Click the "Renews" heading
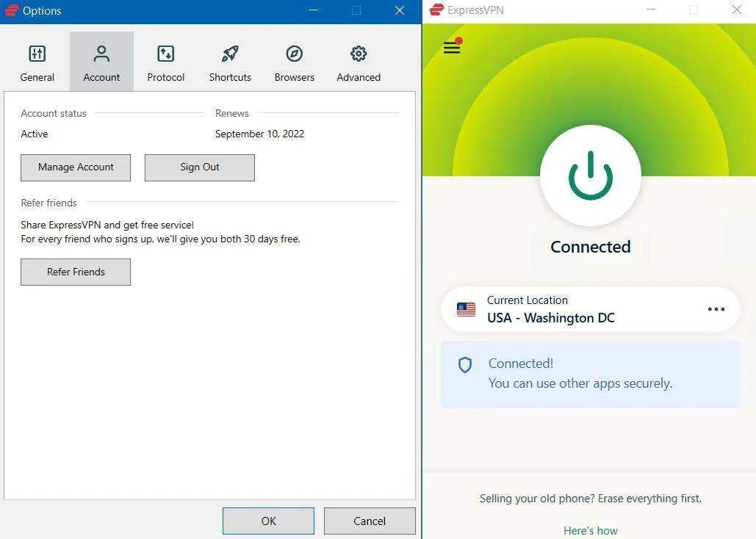 (232, 113)
